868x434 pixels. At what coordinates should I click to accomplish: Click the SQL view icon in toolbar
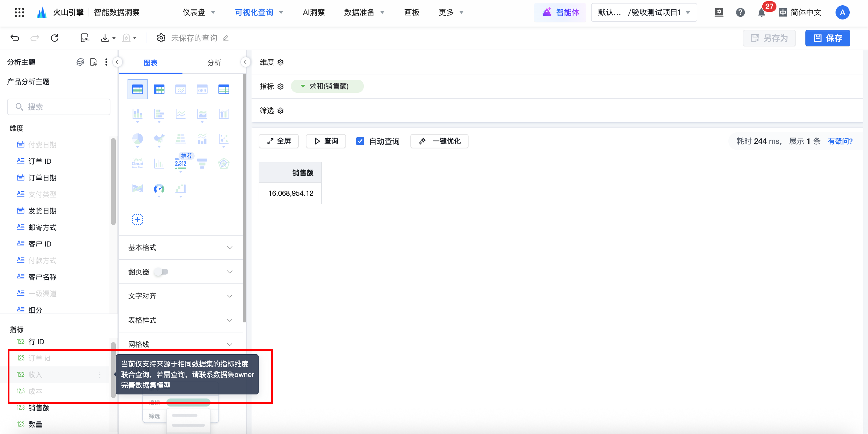pyautogui.click(x=85, y=38)
